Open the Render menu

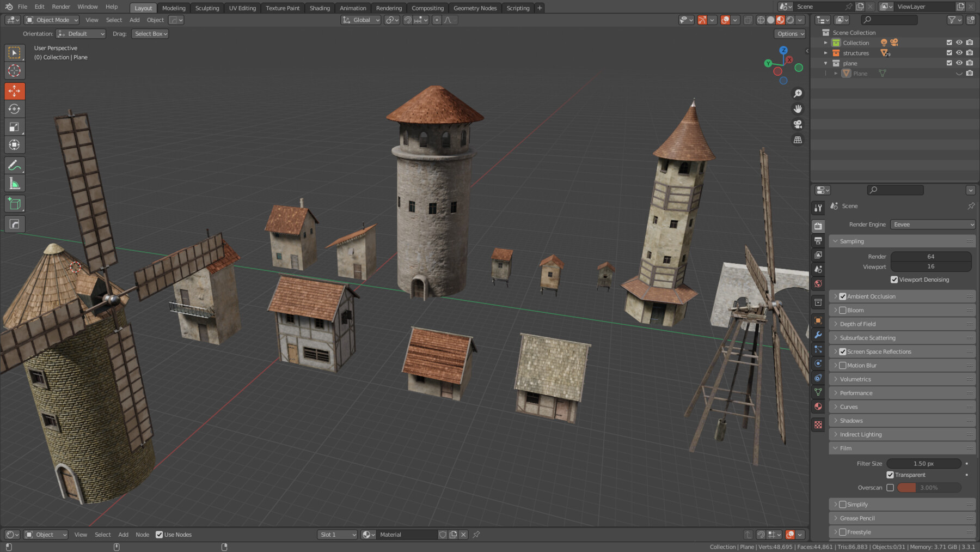click(60, 7)
